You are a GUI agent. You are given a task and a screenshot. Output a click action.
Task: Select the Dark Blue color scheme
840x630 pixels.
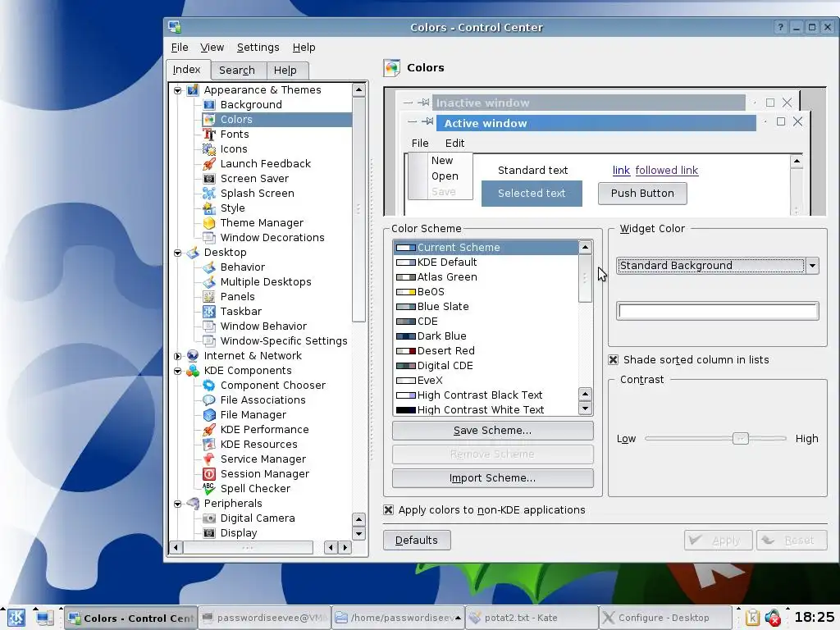tap(486, 336)
